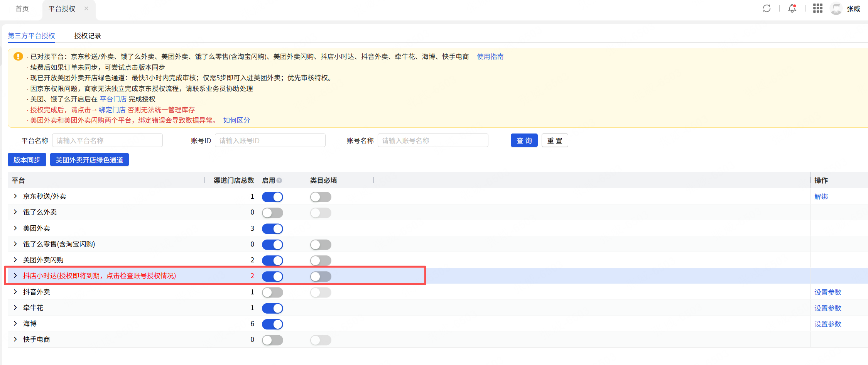This screenshot has height=365, width=868.
Task: Click the refresh icon in top bar
Action: pyautogui.click(x=767, y=8)
